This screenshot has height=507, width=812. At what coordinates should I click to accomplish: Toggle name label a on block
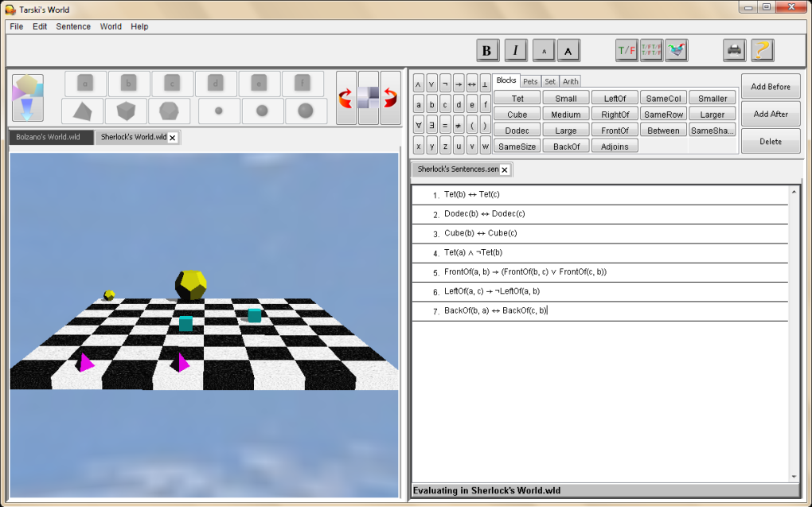click(85, 84)
